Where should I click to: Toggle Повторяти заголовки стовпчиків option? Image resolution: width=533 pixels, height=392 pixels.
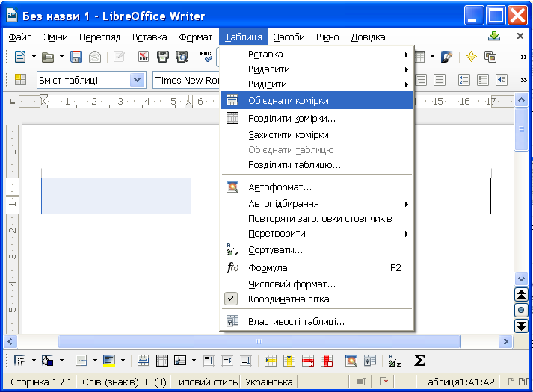pos(320,219)
